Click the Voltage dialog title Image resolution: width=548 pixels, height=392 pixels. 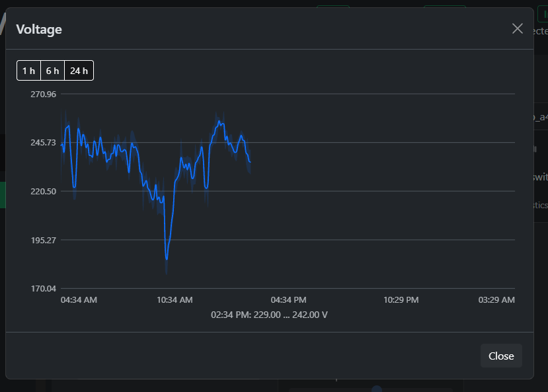pos(39,29)
